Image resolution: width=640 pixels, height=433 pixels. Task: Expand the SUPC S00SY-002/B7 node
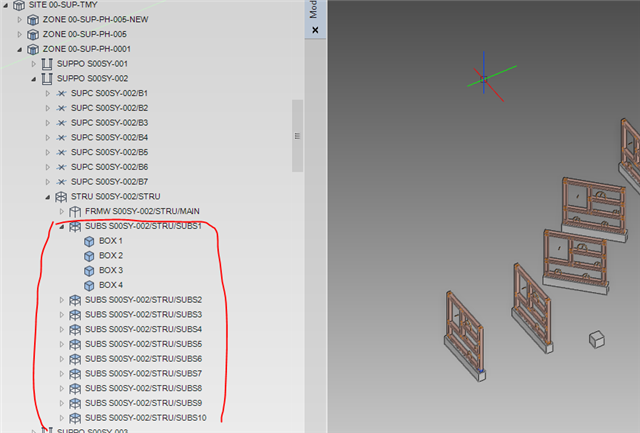click(47, 182)
